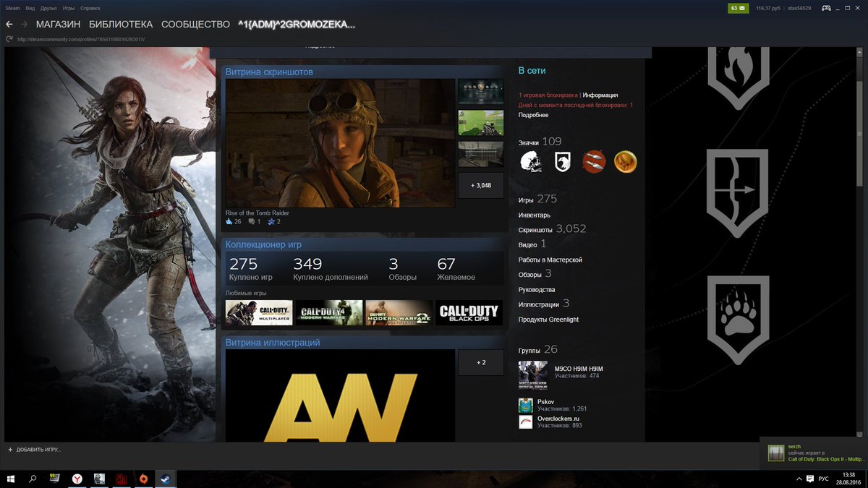
Task: Open the Иллюстрации sidebar link
Action: [543, 304]
